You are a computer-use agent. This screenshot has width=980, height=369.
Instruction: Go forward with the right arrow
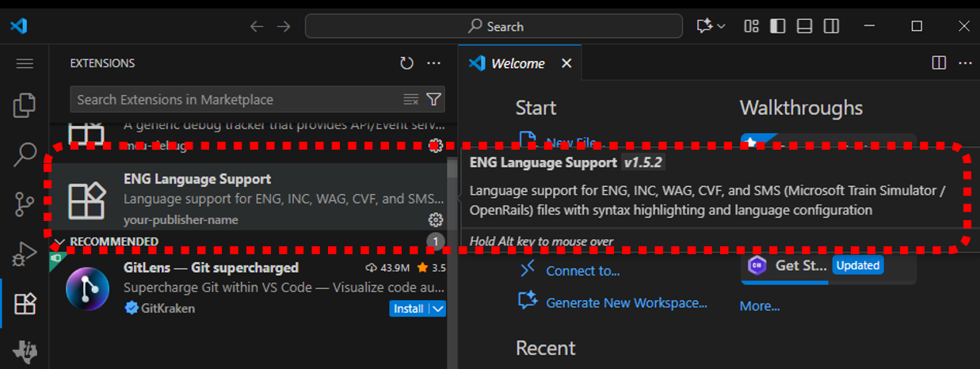point(284,26)
